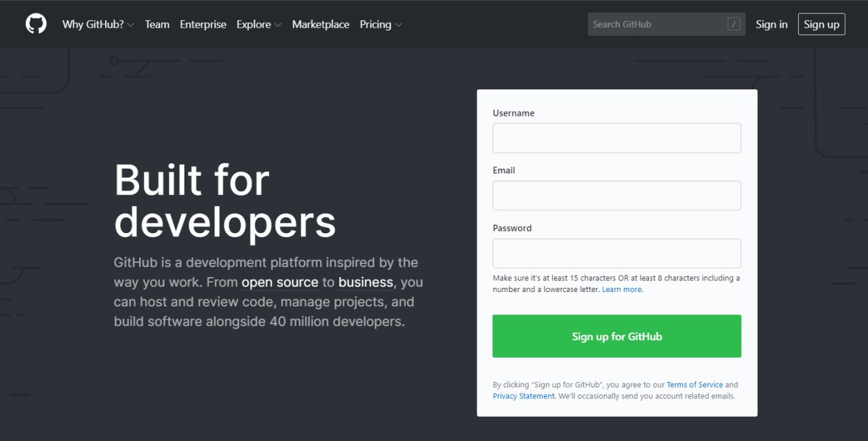Open the Why GitHub? dropdown menu
Image resolution: width=868 pixels, height=441 pixels.
[98, 24]
